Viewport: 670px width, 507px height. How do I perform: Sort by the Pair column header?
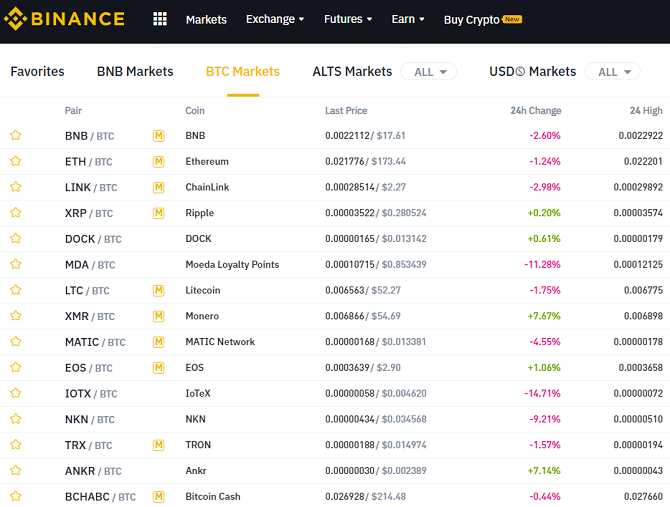[x=73, y=111]
